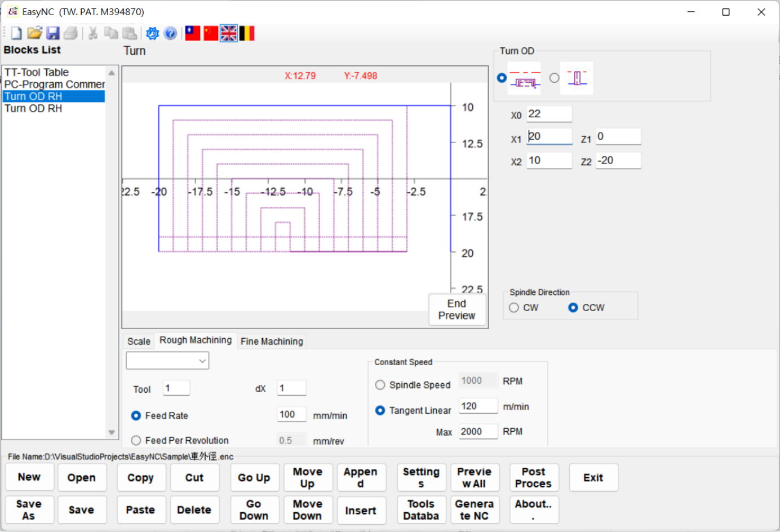Select the first Turn OD radio option
This screenshot has height=532, width=780.
pos(502,78)
